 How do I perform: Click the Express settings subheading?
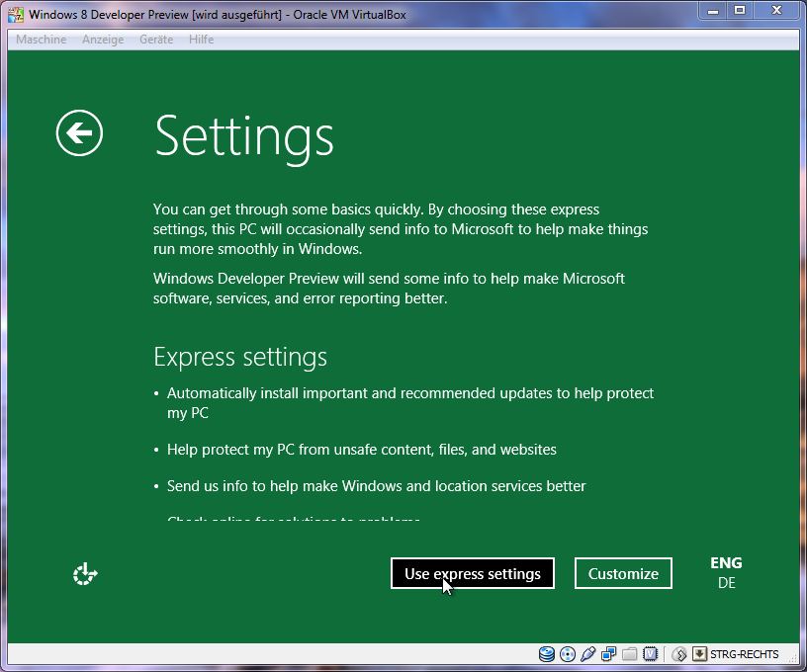coord(240,358)
